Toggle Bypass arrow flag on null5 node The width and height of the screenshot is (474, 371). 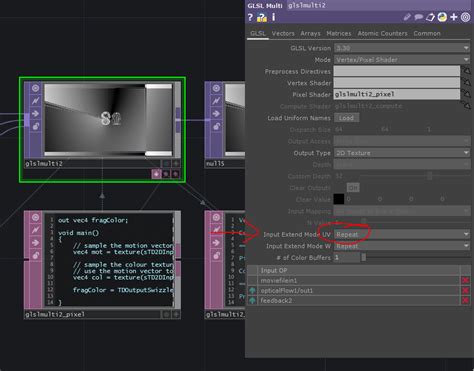[x=216, y=114]
